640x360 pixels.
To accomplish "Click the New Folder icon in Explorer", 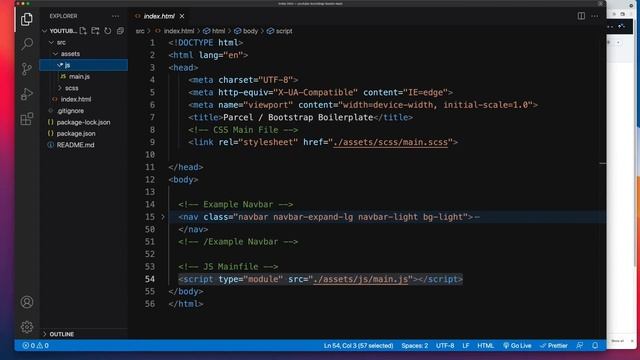I will click(x=96, y=31).
